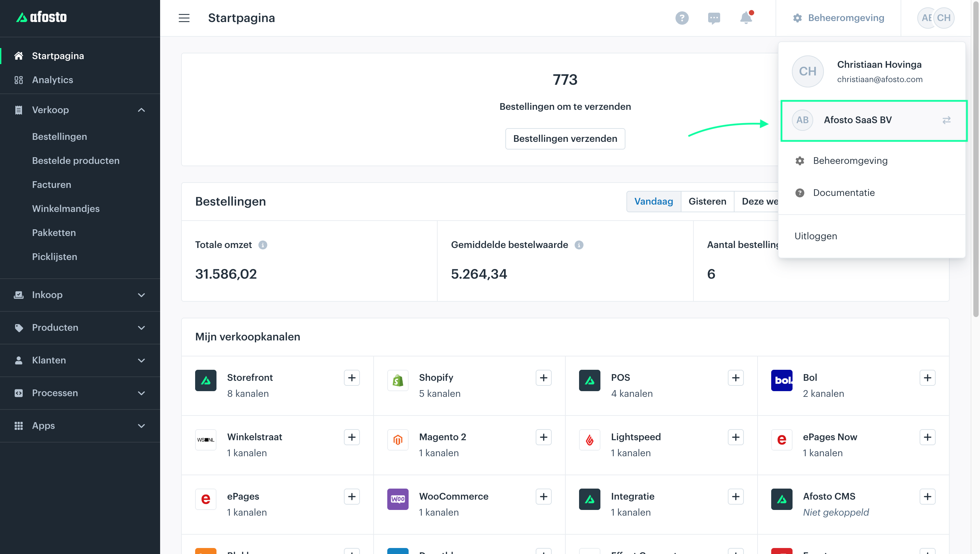Image resolution: width=980 pixels, height=554 pixels.
Task: Add an Integratie channel with plus
Action: pos(736,497)
